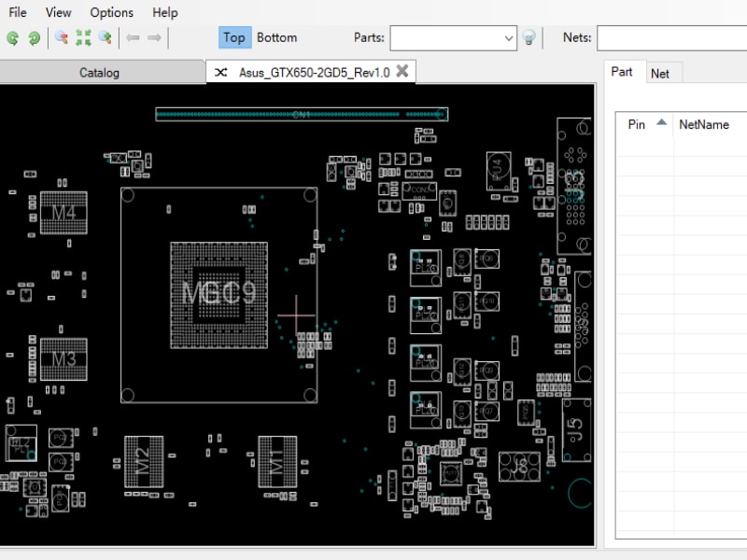The height and width of the screenshot is (560, 747).
Task: Go forward with the right arrow icon
Action: pyautogui.click(x=154, y=37)
